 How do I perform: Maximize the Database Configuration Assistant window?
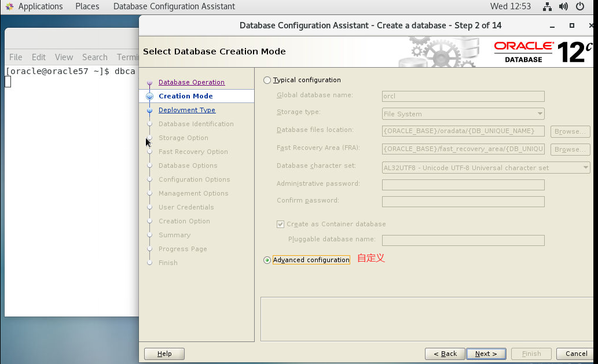point(572,25)
